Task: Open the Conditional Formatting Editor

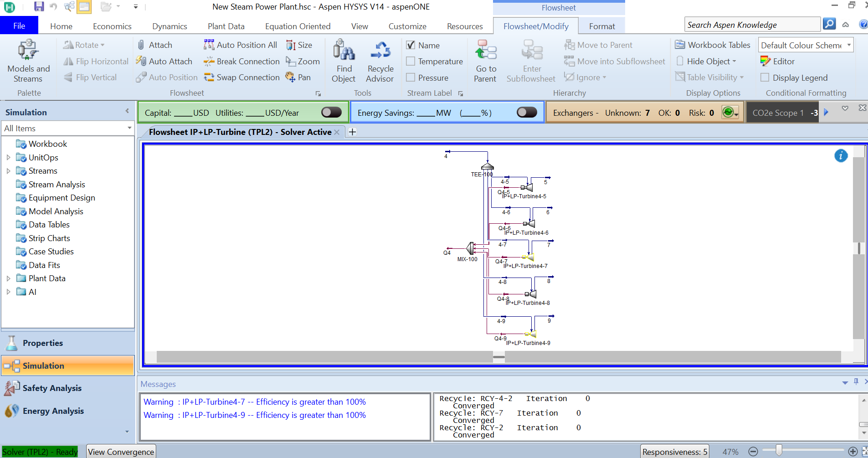Action: (x=778, y=62)
